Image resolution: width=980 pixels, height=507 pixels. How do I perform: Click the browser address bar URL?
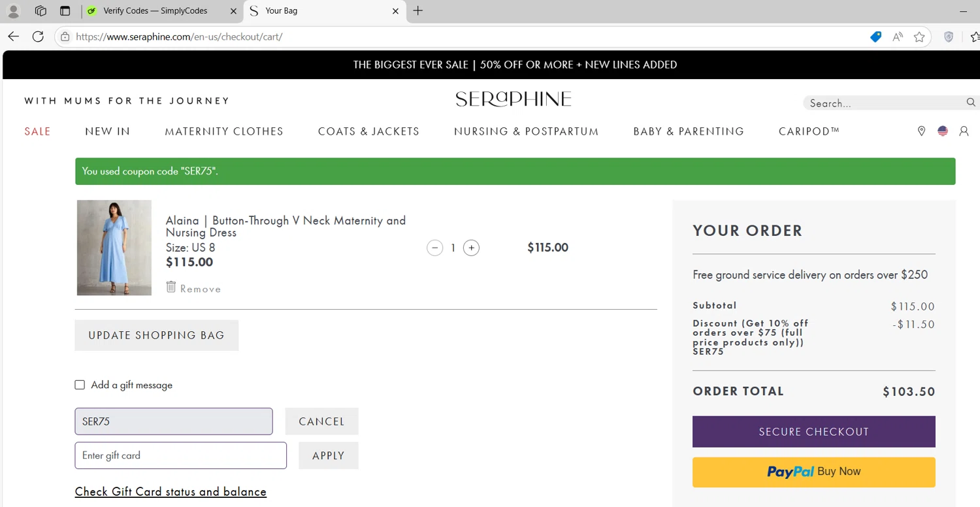point(179,37)
